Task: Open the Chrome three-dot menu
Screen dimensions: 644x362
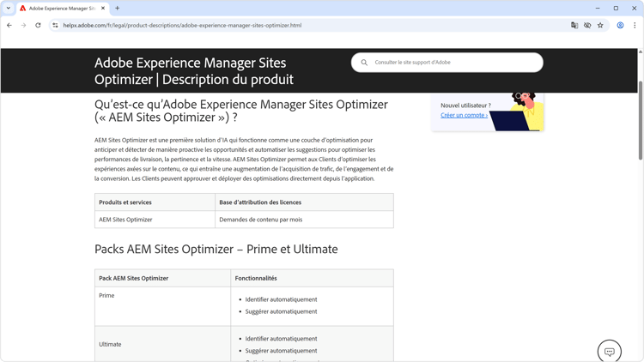Action: pos(635,25)
